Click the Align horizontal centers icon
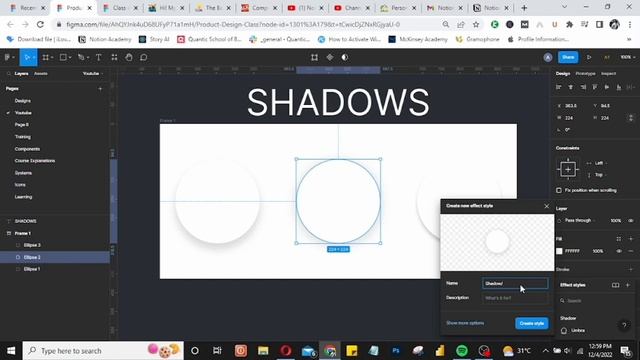640x360 pixels. coord(571,87)
